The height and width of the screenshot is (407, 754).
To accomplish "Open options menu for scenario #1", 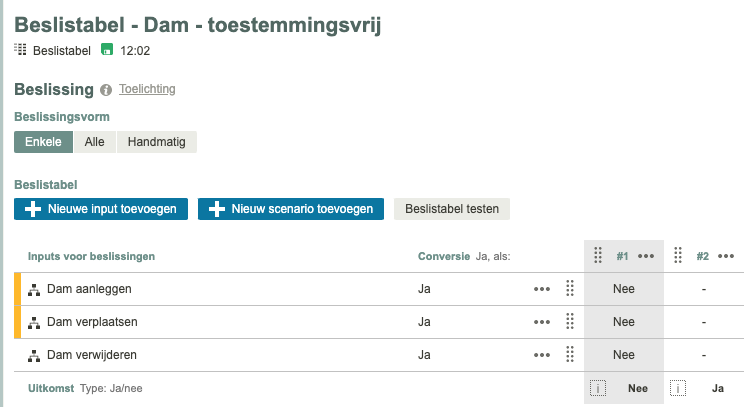I will click(646, 256).
